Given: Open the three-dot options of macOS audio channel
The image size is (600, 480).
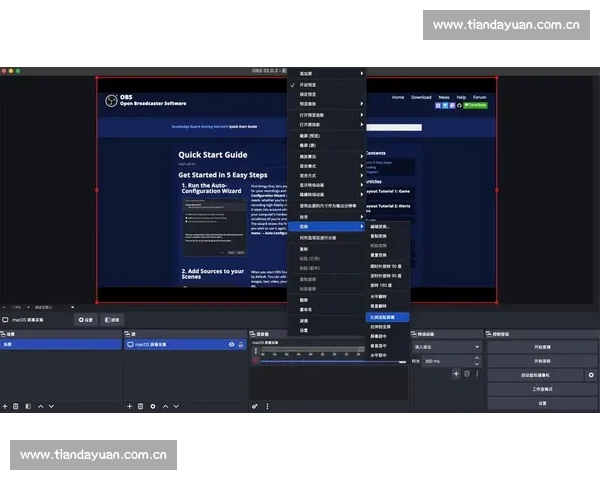Looking at the screenshot, I should [256, 351].
